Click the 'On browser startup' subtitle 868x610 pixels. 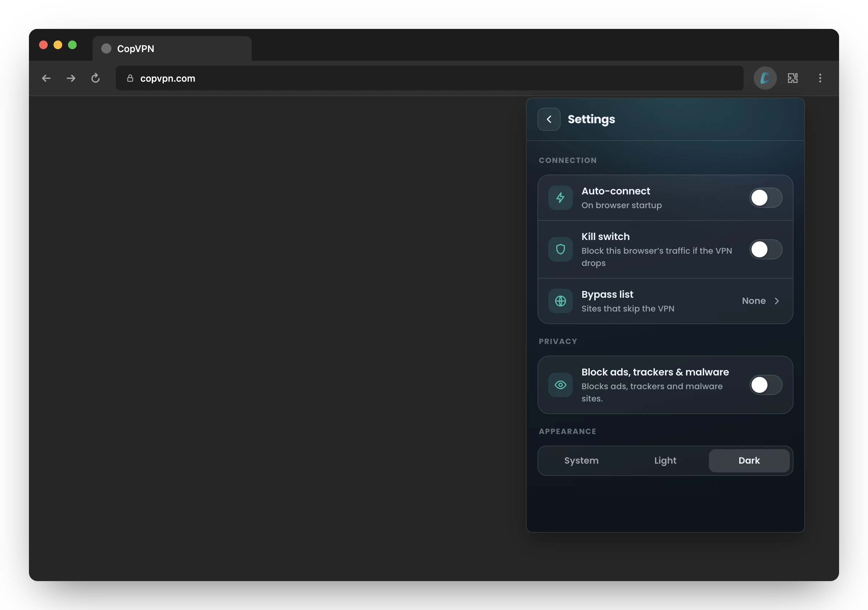pyautogui.click(x=621, y=206)
